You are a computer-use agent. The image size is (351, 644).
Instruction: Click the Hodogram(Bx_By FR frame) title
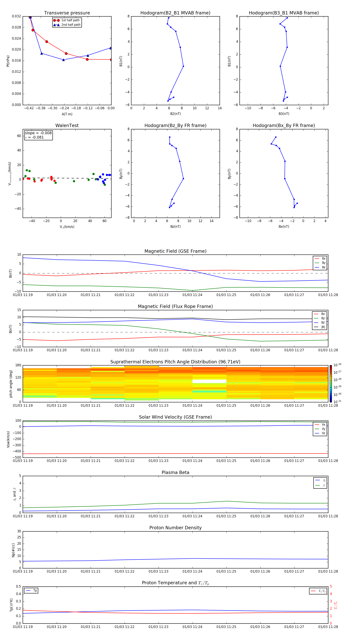(x=284, y=125)
